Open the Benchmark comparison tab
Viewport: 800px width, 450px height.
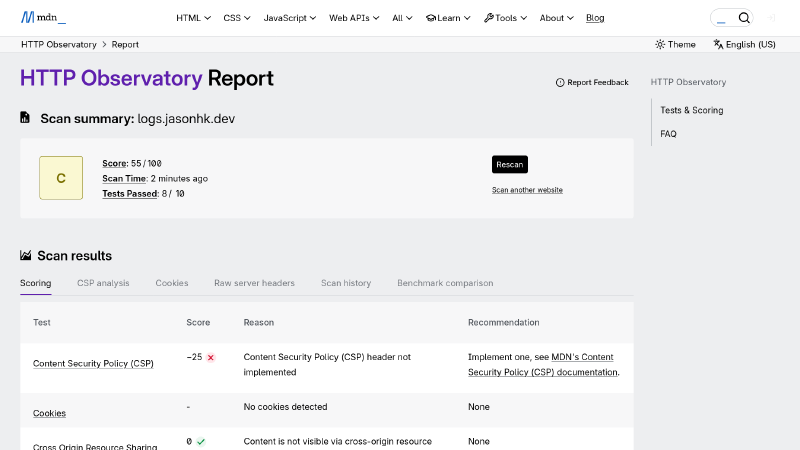pos(445,283)
